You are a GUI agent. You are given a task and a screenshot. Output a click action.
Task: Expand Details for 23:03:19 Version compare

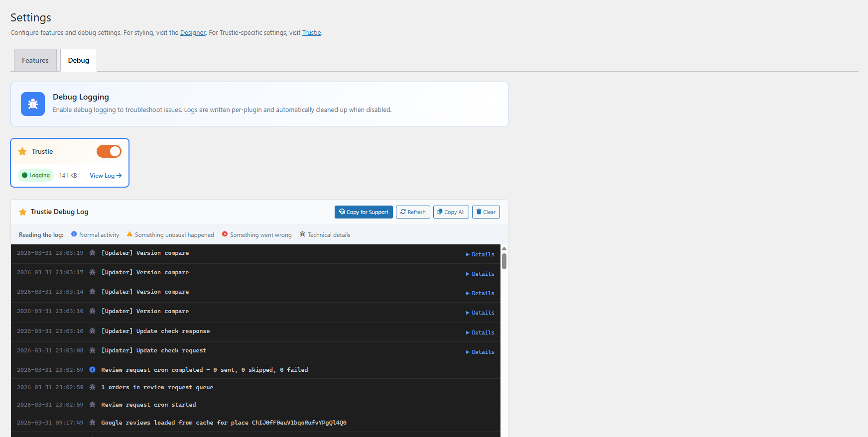coord(480,254)
